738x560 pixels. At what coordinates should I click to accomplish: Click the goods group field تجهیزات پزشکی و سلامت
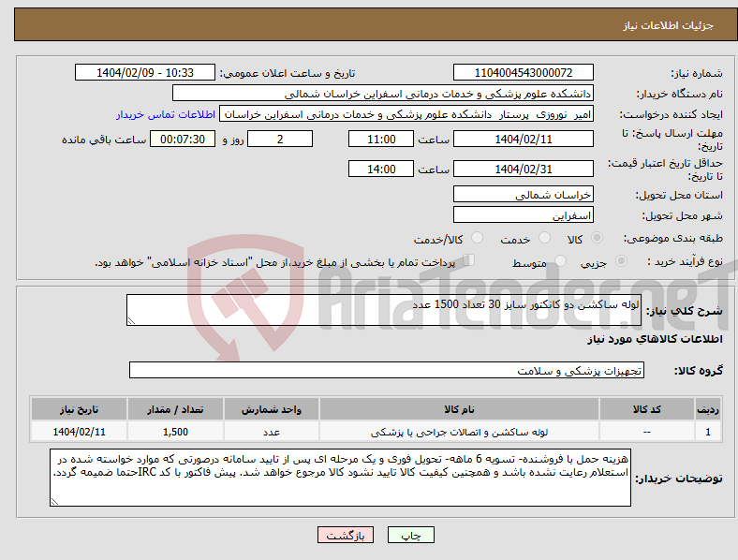pyautogui.click(x=387, y=370)
